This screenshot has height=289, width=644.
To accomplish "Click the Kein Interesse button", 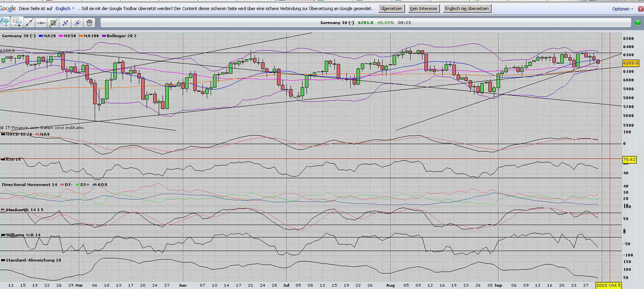I will point(423,8).
